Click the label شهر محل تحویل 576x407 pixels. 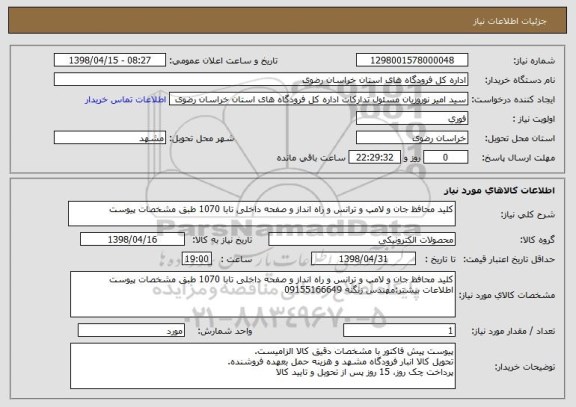click(202, 138)
